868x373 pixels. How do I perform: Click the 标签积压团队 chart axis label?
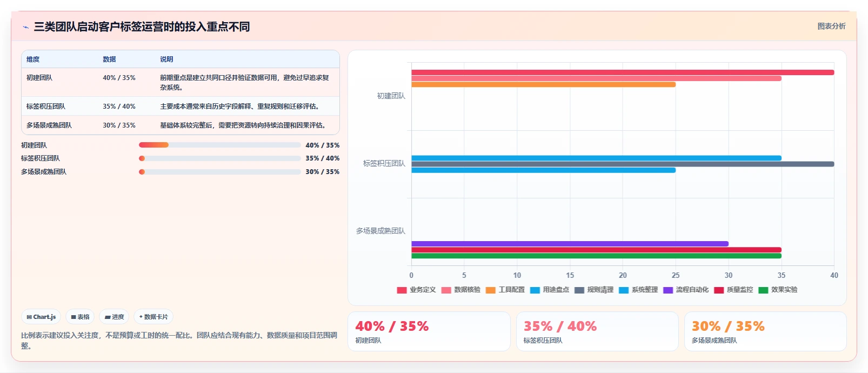tap(384, 163)
